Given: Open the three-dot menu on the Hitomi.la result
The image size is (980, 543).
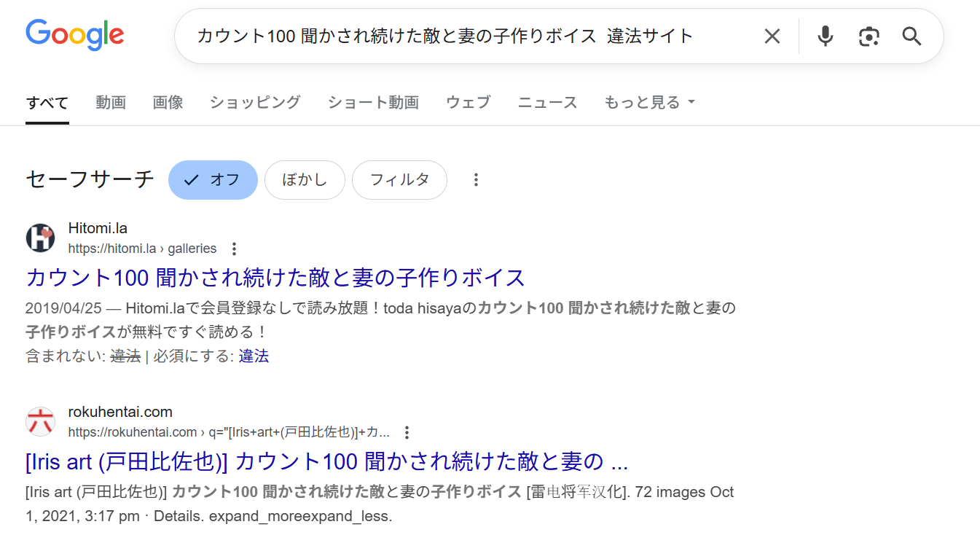Looking at the screenshot, I should 234,248.
